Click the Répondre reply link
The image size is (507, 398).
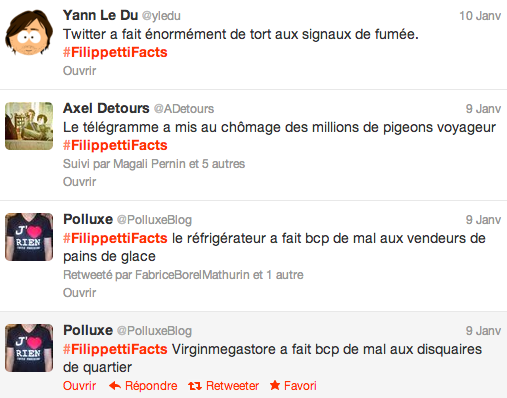pos(151,386)
